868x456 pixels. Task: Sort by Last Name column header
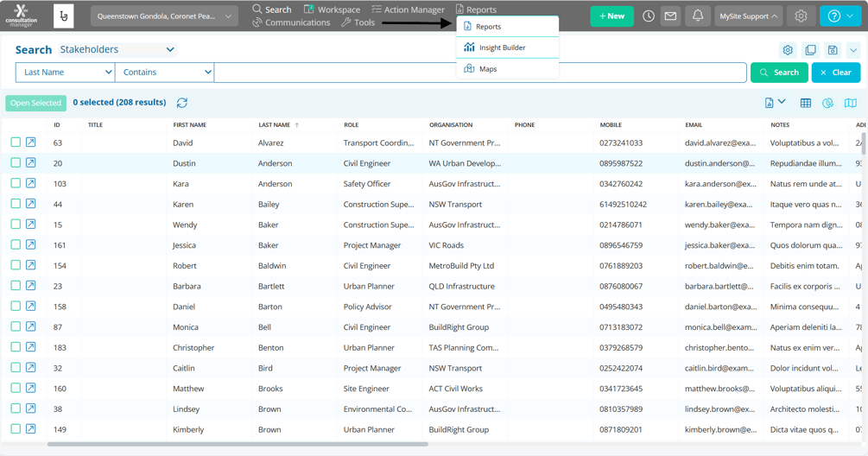point(274,125)
